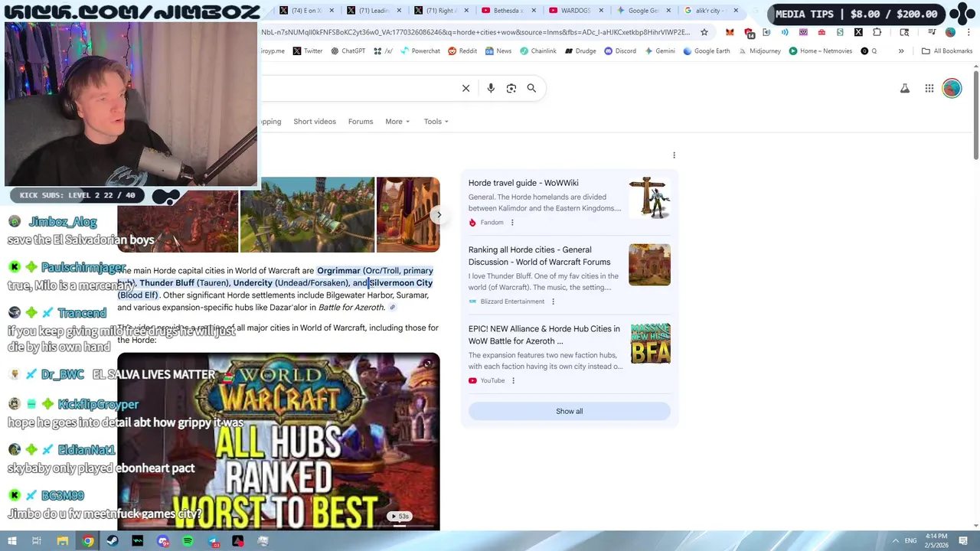Open the Gemini bookmark
The height and width of the screenshot is (551, 980).
[660, 51]
